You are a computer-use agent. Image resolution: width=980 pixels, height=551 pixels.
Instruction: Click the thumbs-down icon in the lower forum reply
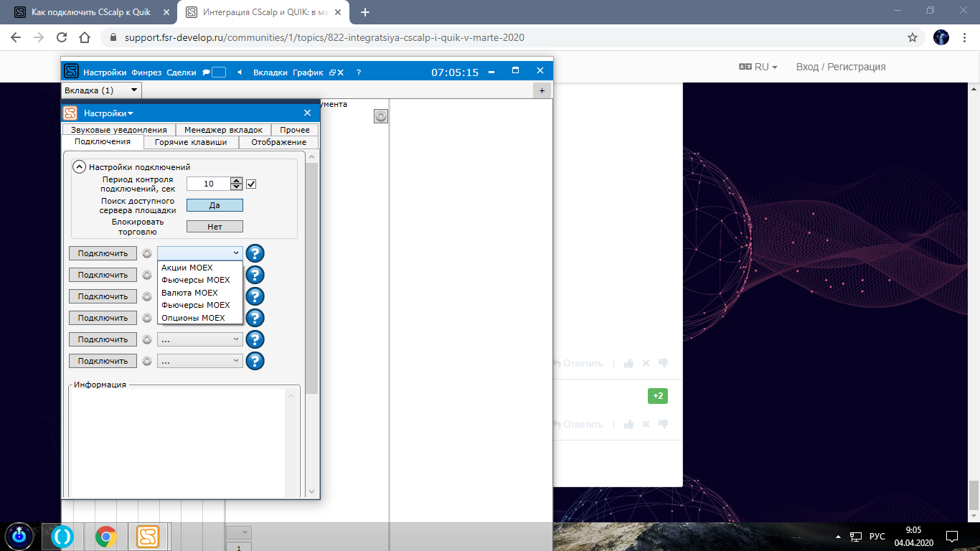663,424
